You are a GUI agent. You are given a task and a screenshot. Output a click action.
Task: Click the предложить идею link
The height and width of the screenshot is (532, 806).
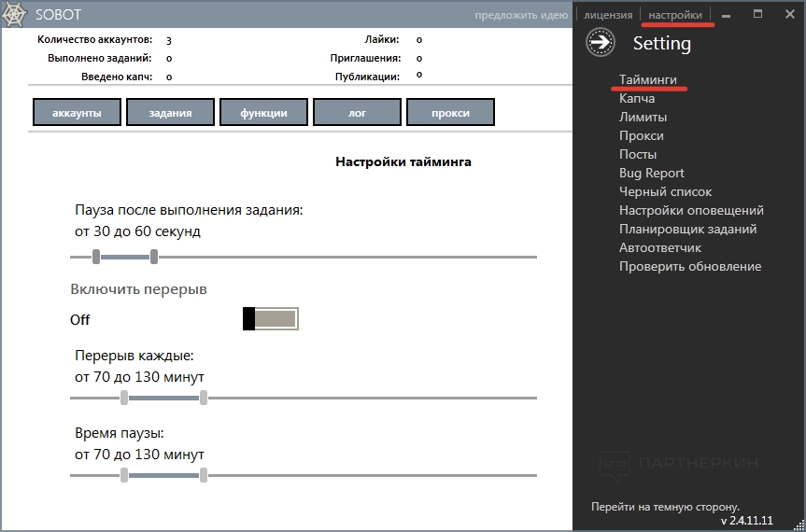(521, 15)
